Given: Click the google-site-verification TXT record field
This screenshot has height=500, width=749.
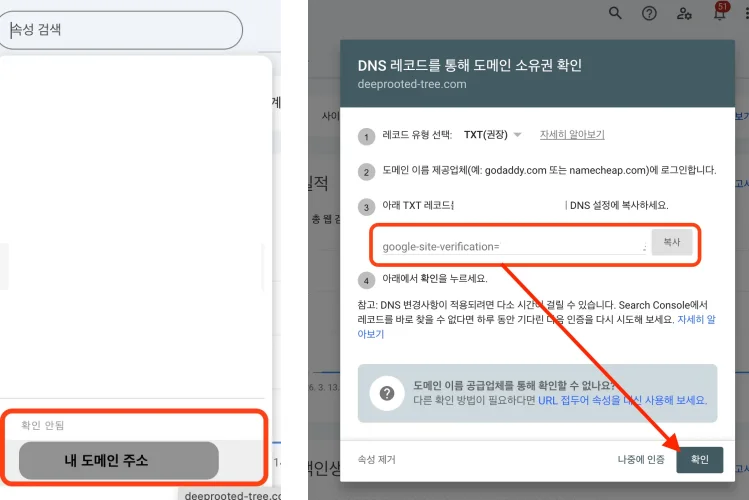Looking at the screenshot, I should (x=514, y=246).
